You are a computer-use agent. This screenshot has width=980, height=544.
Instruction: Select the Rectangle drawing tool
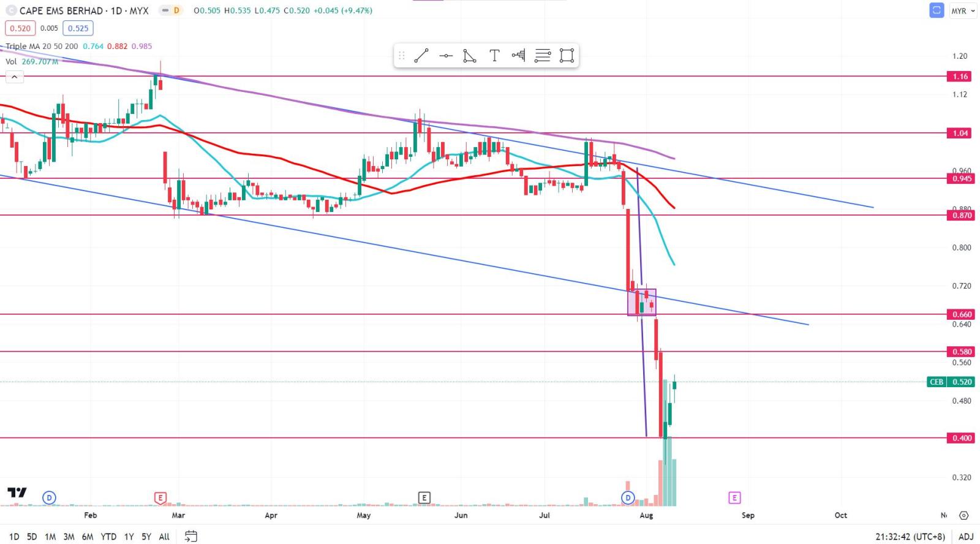[567, 56]
